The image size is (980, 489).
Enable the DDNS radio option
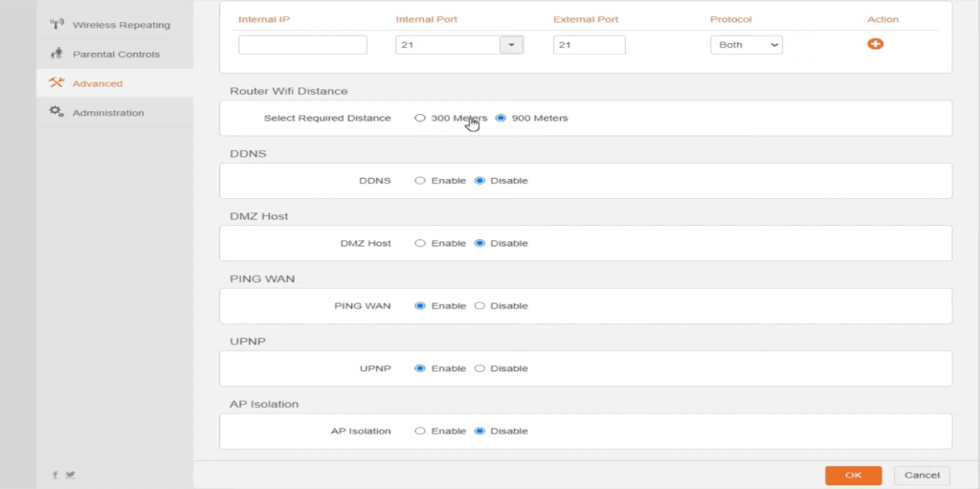pos(420,181)
